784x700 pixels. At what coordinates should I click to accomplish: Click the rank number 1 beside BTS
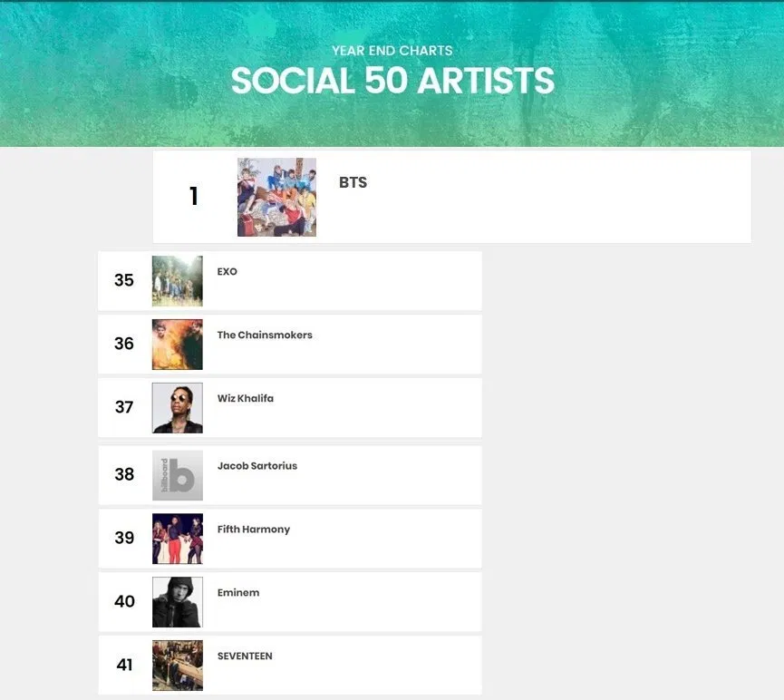[x=193, y=197]
